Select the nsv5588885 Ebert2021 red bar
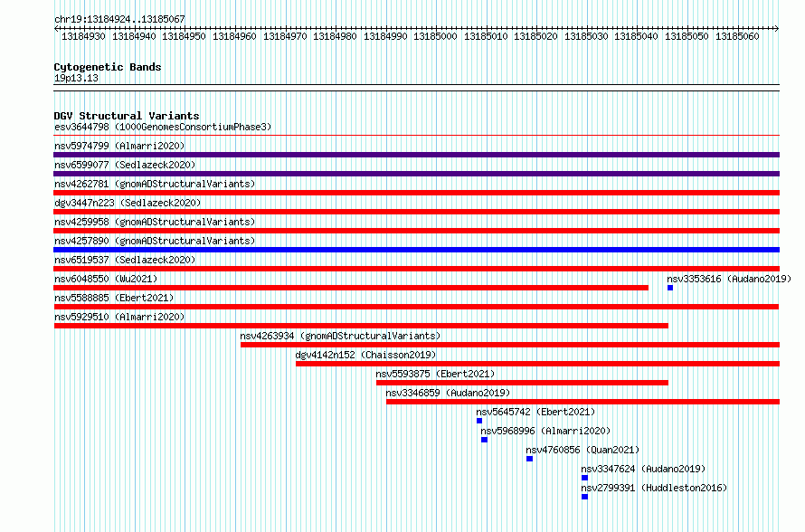Screen dimensions: 805x532 (416, 307)
